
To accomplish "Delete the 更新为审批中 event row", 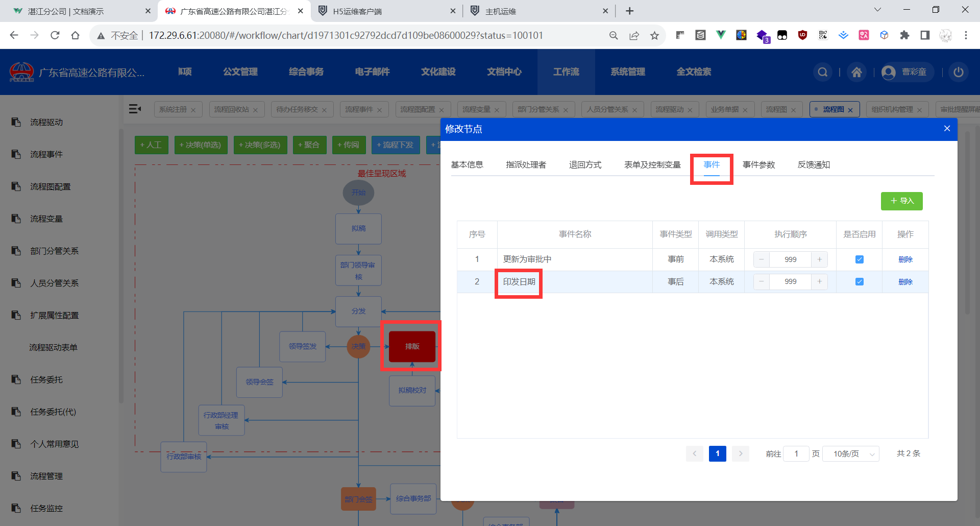I will tap(905, 259).
